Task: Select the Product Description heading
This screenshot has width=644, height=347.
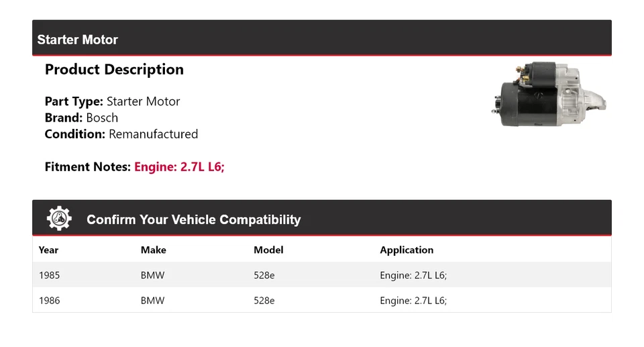Action: [114, 70]
